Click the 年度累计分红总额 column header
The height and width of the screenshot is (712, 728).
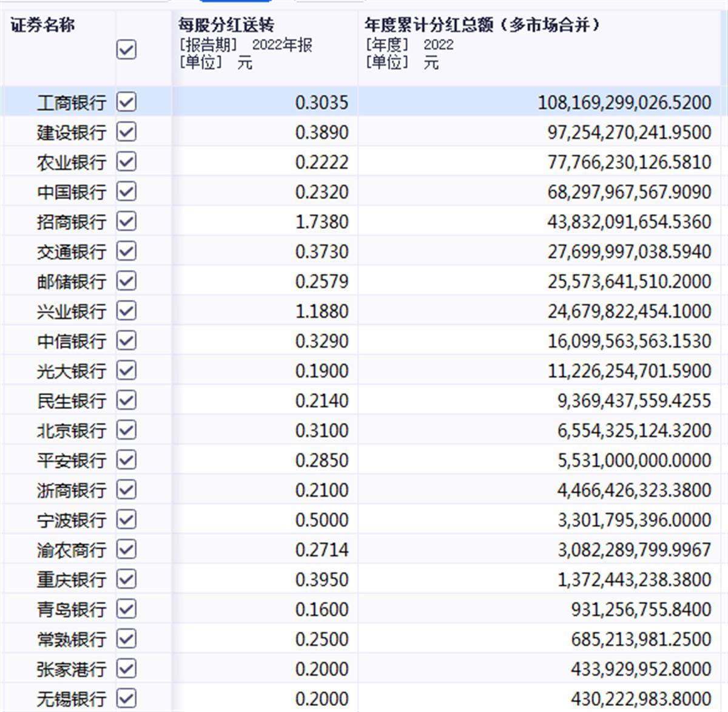click(482, 25)
